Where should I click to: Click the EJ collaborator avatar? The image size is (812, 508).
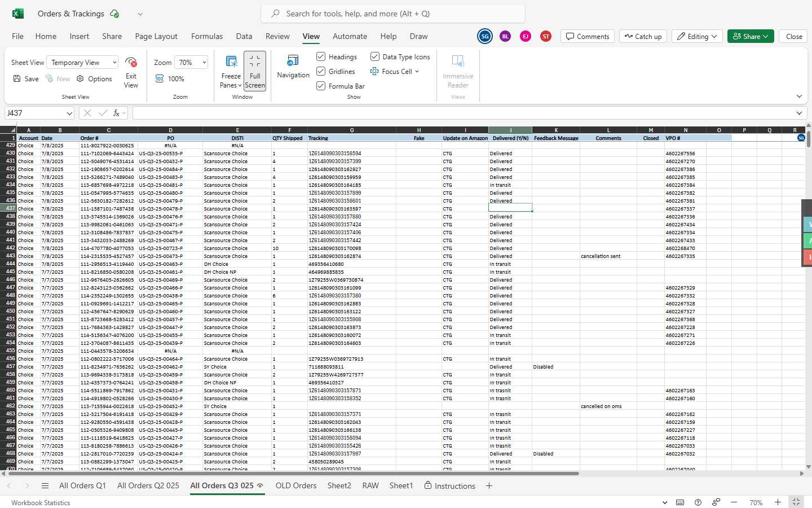526,36
